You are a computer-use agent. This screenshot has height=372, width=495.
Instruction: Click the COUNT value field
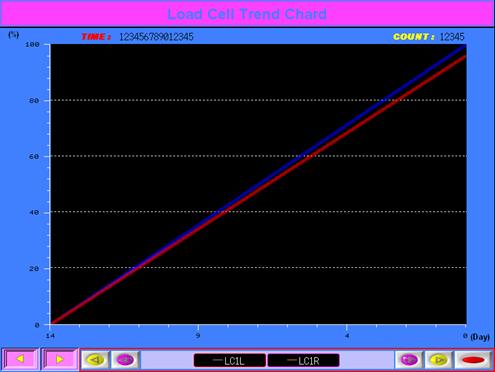[452, 37]
